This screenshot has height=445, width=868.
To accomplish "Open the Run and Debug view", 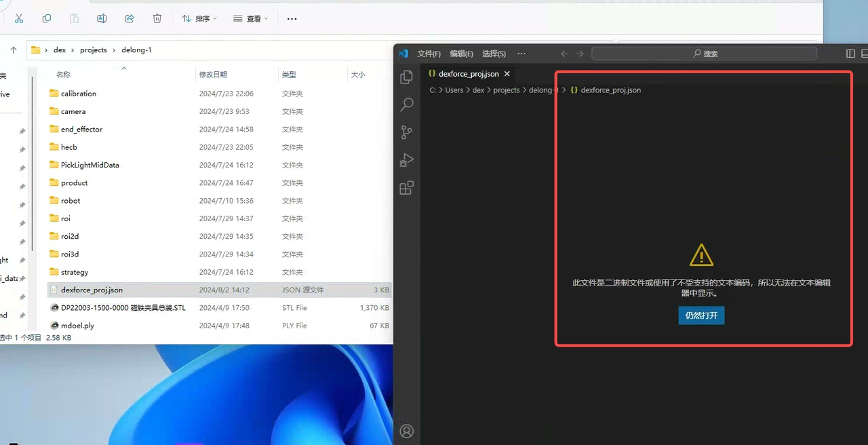I will 407,160.
